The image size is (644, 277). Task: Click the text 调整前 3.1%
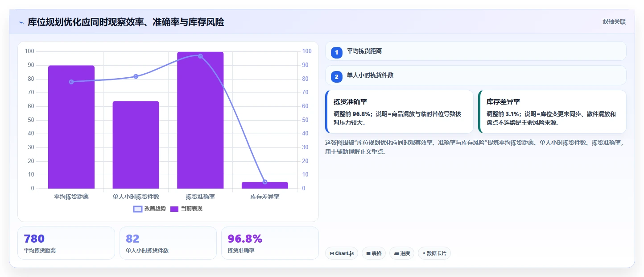click(x=504, y=114)
